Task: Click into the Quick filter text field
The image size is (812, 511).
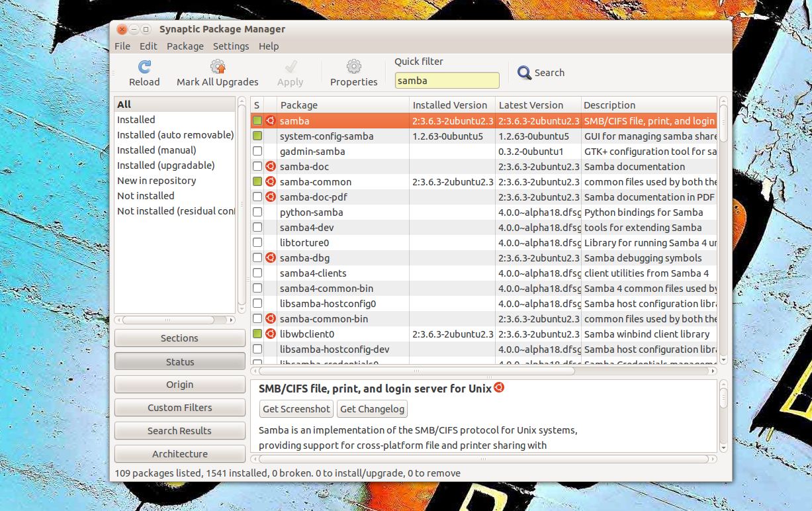Action: tap(447, 81)
